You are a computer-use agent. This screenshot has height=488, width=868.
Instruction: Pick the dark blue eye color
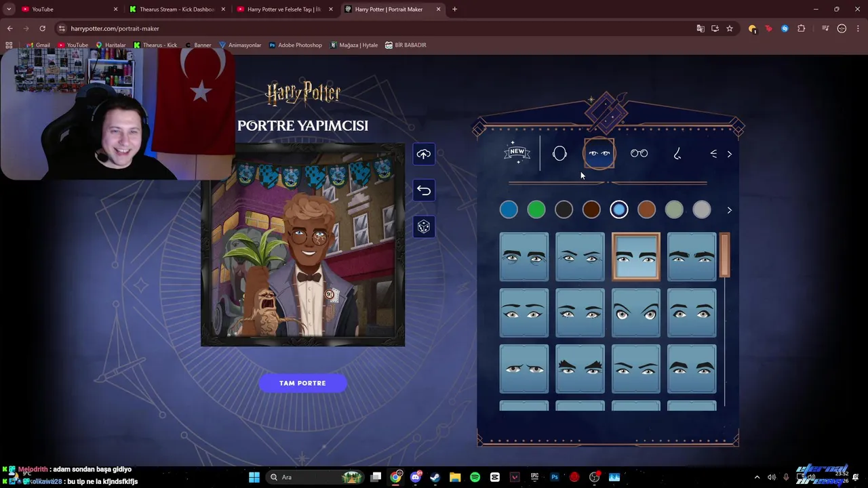pos(509,210)
